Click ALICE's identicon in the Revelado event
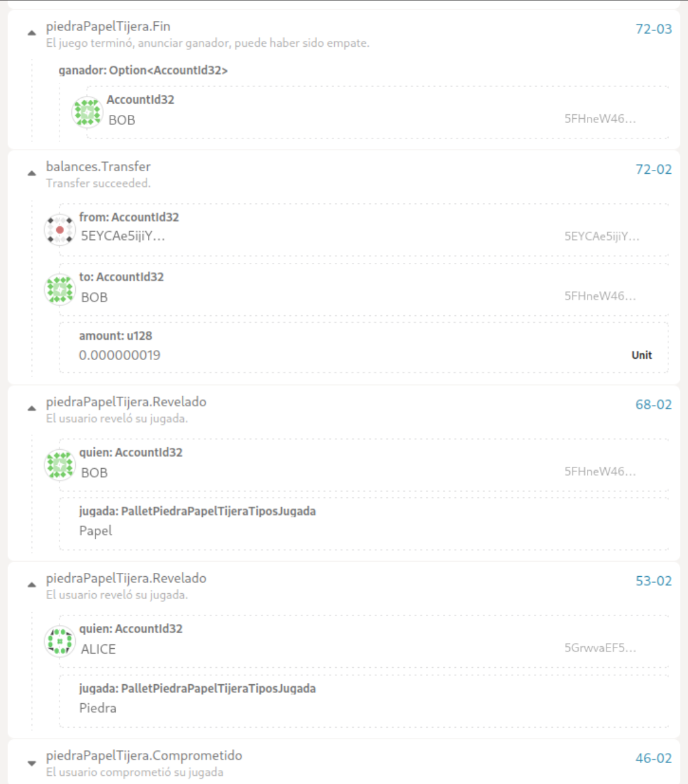 [59, 642]
